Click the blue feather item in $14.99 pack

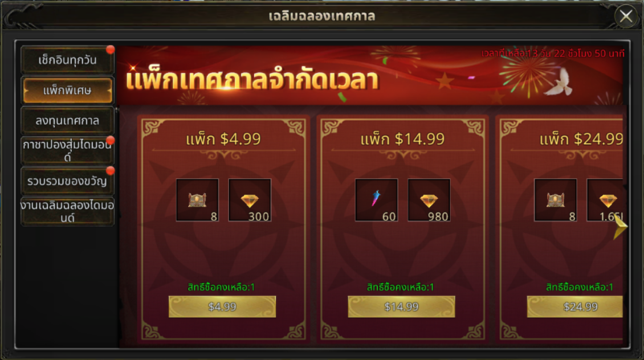click(x=377, y=200)
